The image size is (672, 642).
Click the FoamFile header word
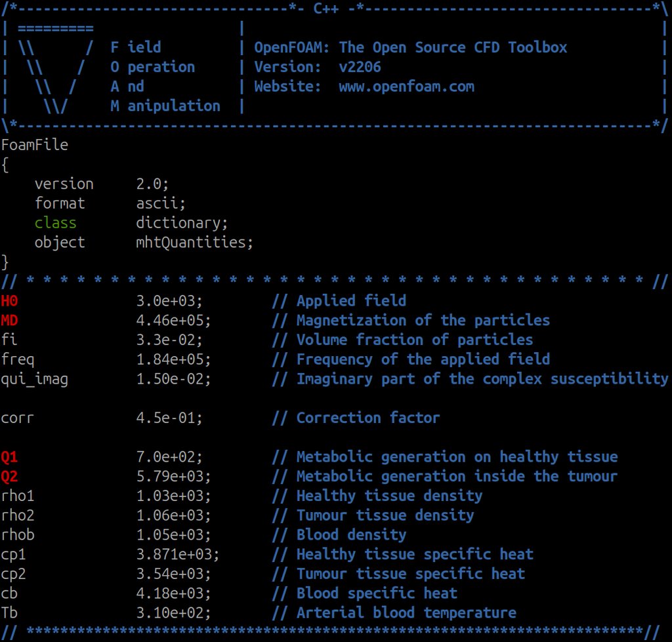(x=35, y=145)
